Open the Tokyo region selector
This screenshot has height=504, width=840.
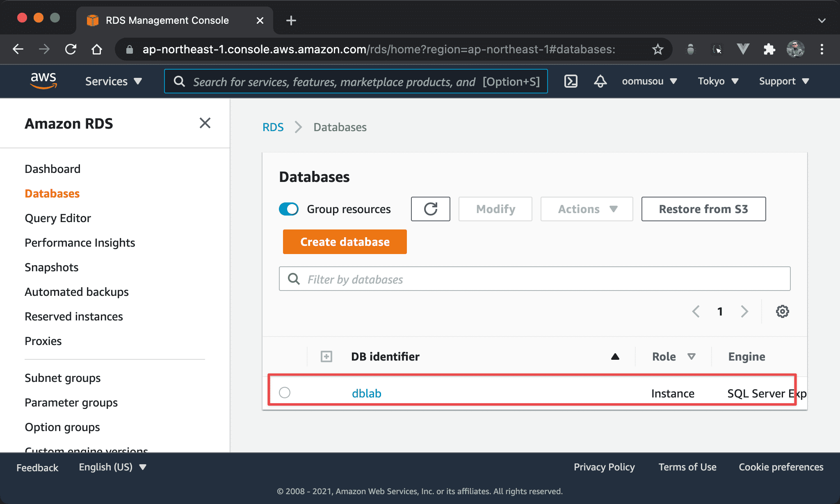point(718,81)
